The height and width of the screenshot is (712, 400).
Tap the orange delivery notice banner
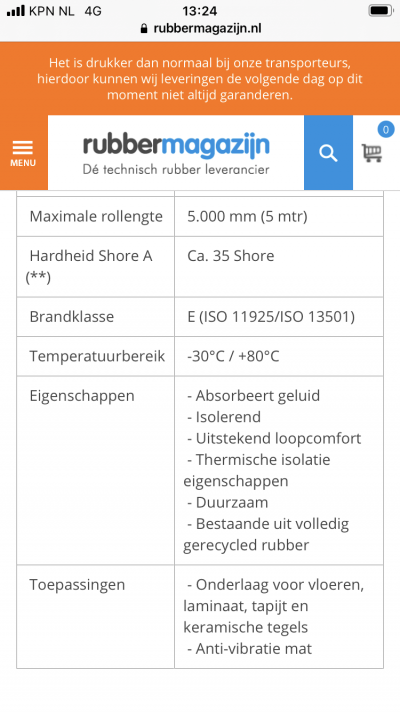point(200,79)
